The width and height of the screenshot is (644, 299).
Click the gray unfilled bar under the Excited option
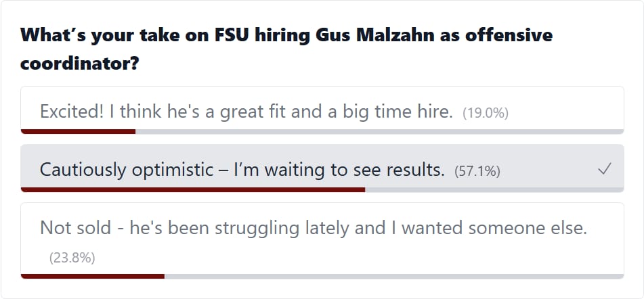coord(379,131)
